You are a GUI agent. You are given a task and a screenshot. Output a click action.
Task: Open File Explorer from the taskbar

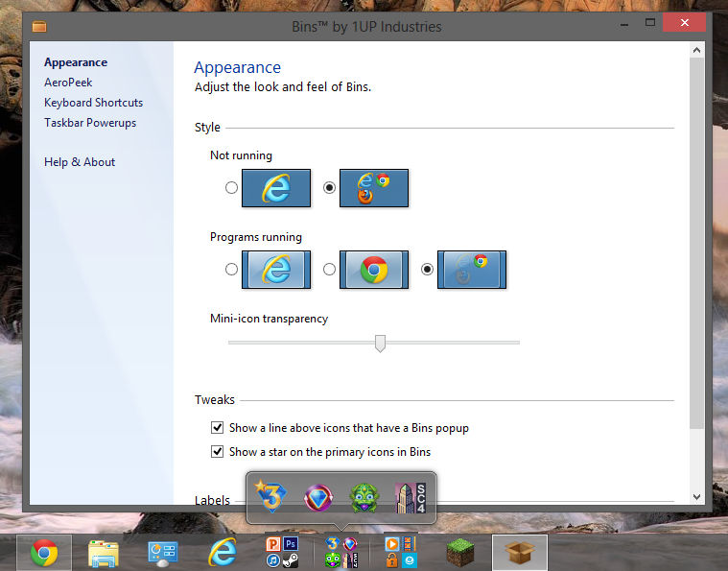103,554
